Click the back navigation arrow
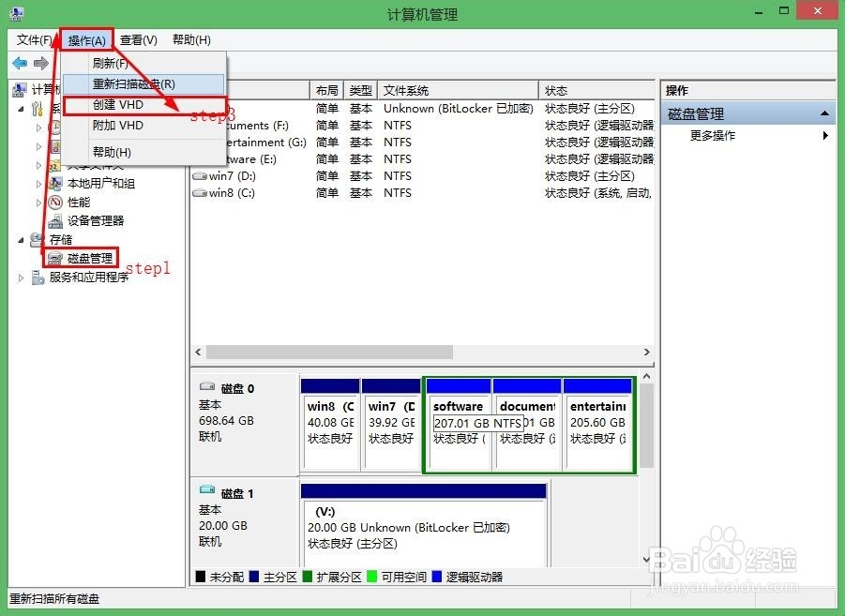This screenshot has width=845, height=616. coord(21,64)
